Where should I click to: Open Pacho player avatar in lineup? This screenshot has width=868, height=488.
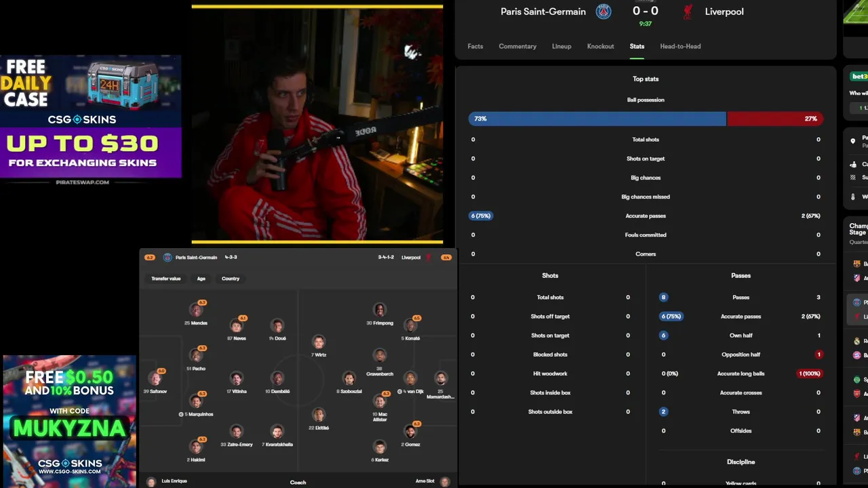pos(196,356)
